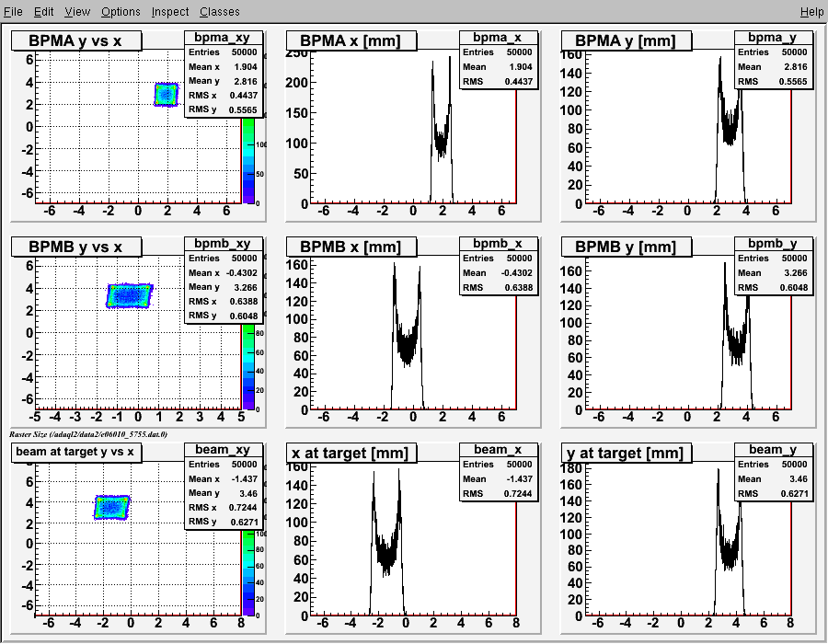The image size is (828, 644).
Task: Select the 'BPMB y vs x' plot title
Action: (x=76, y=247)
